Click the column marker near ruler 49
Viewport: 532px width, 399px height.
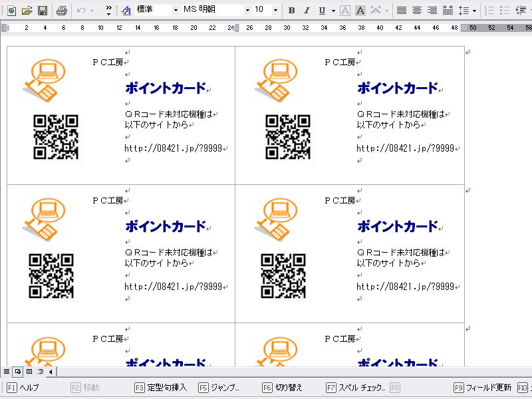(x=464, y=27)
